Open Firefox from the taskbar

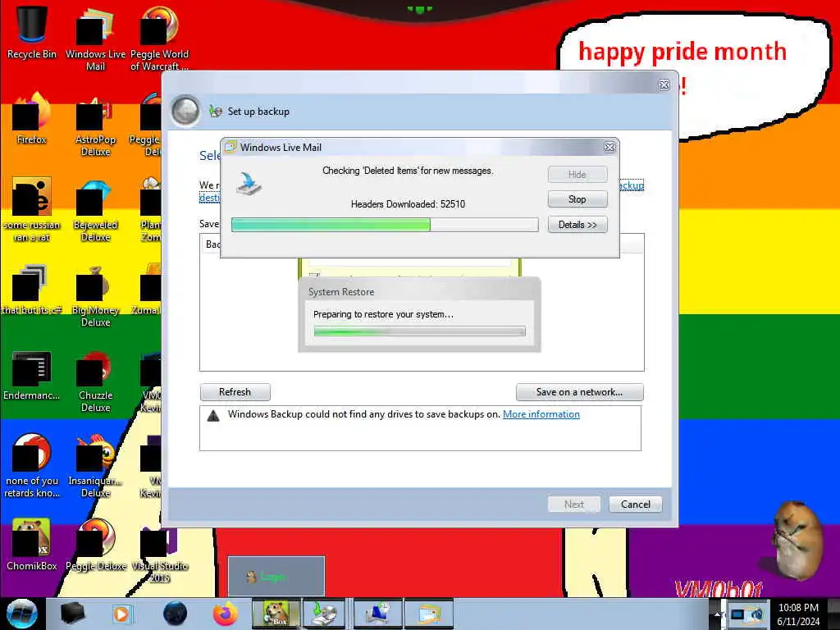225,614
